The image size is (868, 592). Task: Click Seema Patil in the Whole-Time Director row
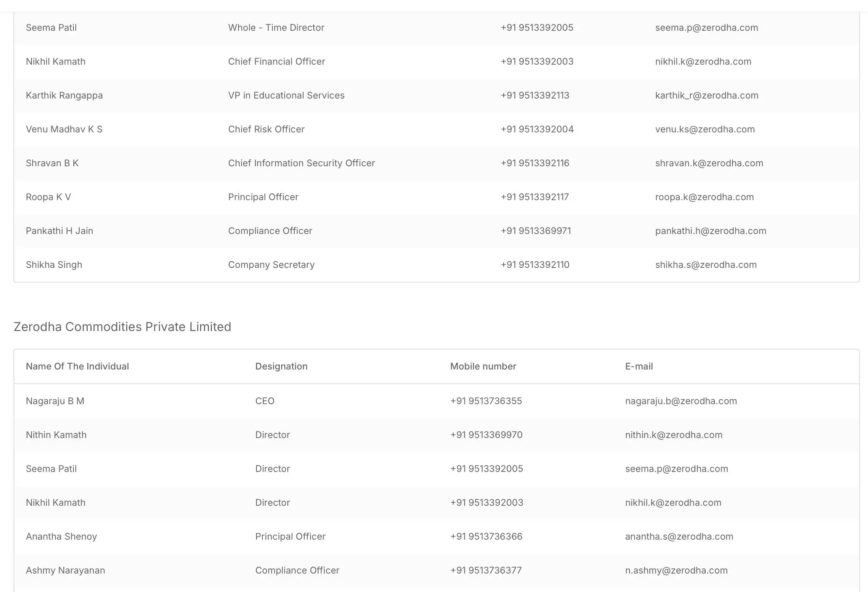(x=51, y=28)
